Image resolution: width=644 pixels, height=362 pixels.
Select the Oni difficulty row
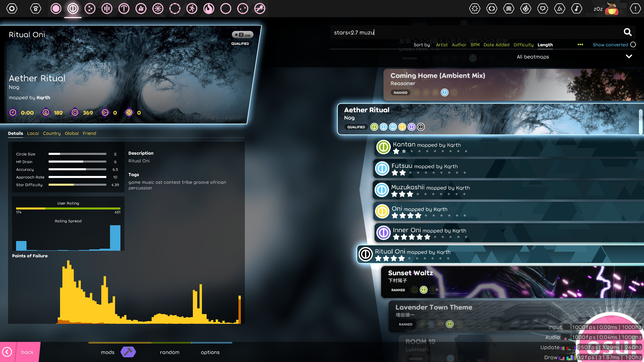(508, 212)
